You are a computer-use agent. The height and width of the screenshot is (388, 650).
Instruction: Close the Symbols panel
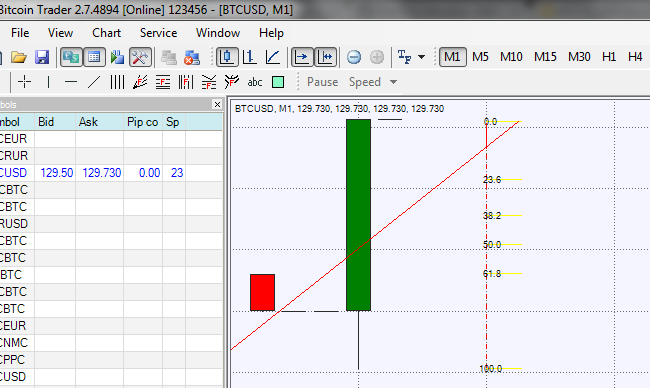(217, 104)
